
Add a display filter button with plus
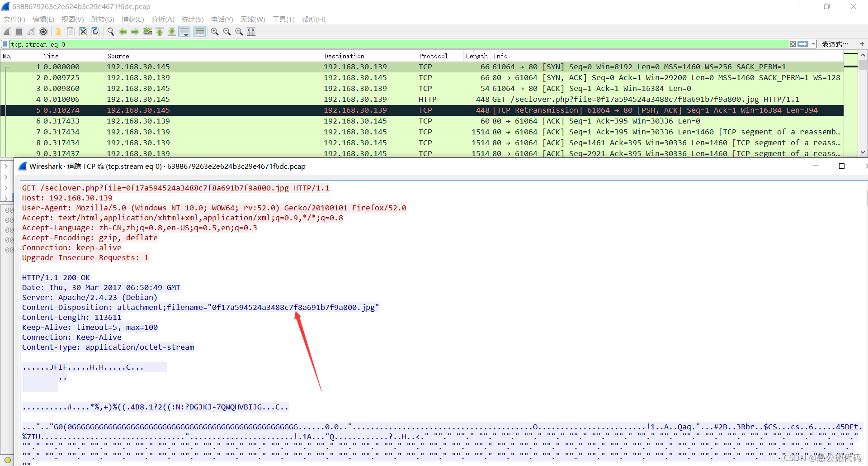pos(862,44)
